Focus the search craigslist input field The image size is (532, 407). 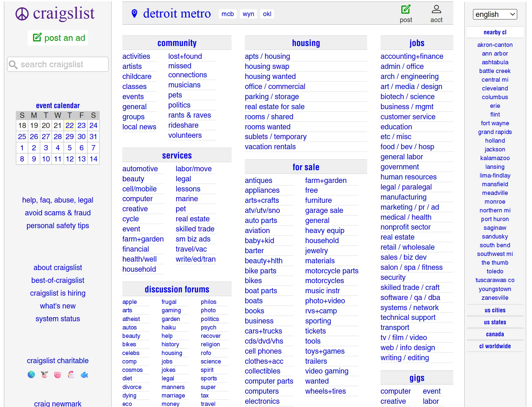58,64
